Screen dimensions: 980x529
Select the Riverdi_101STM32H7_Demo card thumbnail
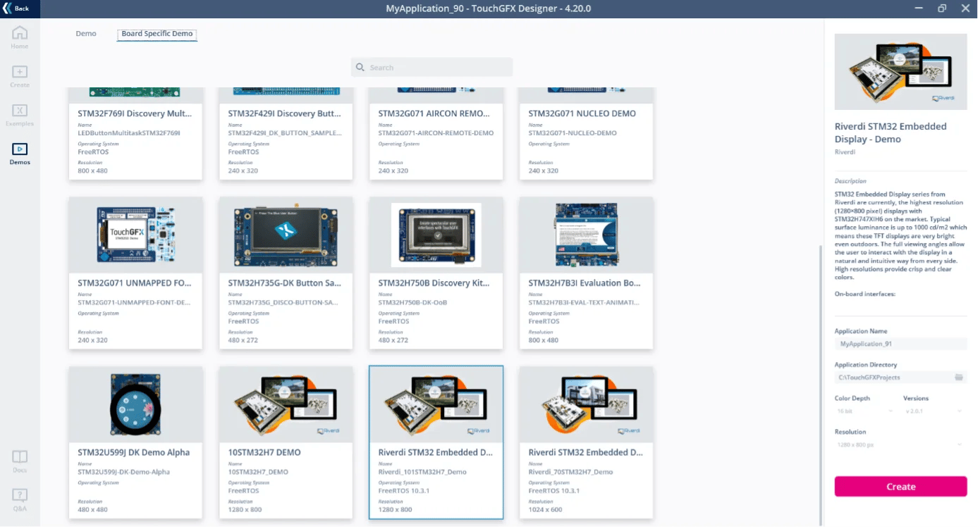coord(436,404)
